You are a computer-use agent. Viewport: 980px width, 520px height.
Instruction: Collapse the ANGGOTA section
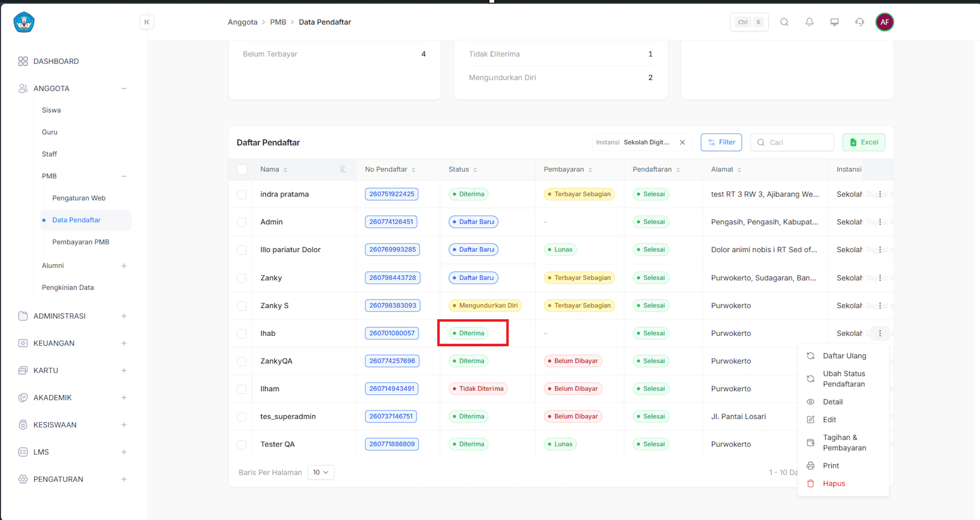pyautogui.click(x=124, y=88)
